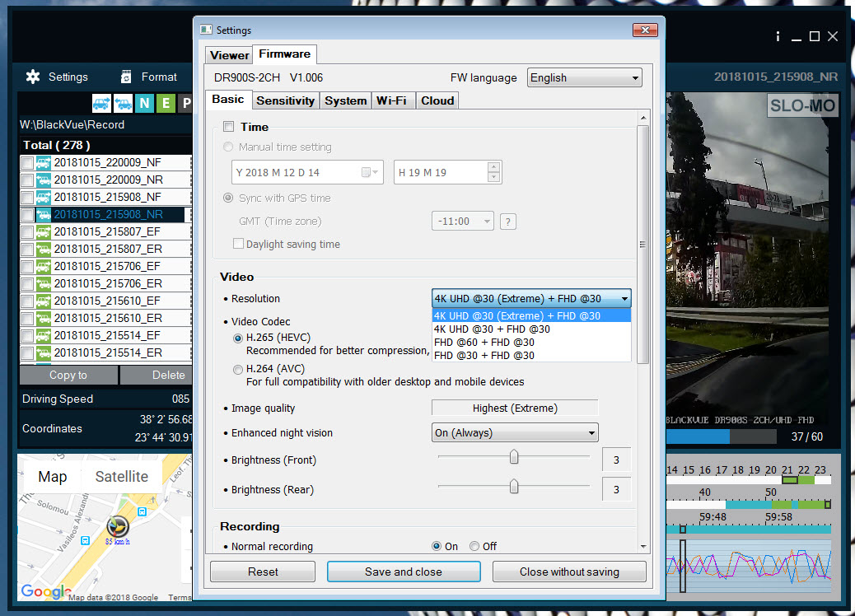The height and width of the screenshot is (616, 855).
Task: Check the box for 20181015_220009_NF
Action: click(x=26, y=162)
